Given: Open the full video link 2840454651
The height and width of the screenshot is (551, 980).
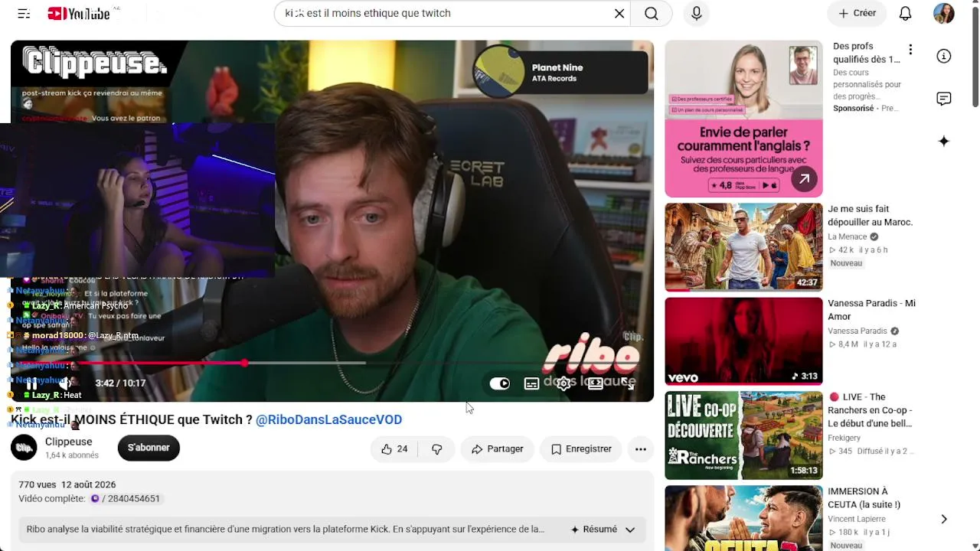Looking at the screenshot, I should 126,498.
